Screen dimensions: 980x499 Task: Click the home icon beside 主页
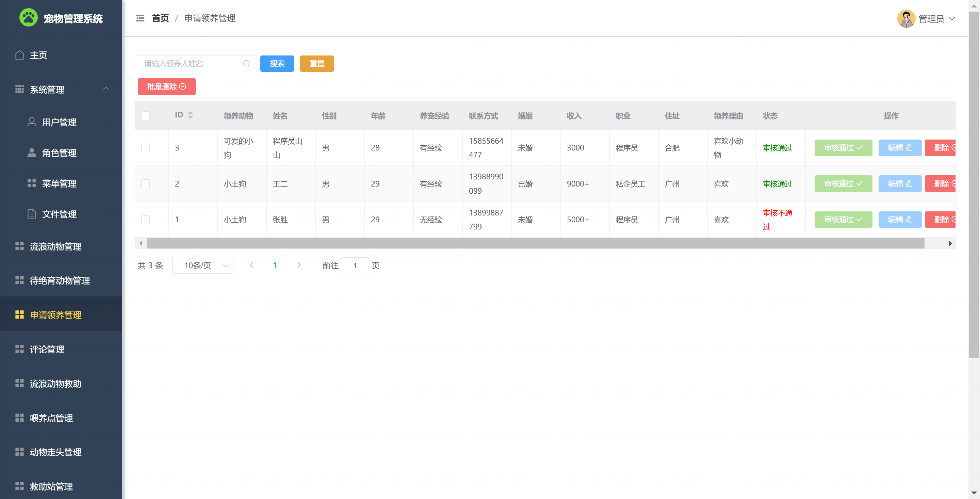[x=19, y=55]
